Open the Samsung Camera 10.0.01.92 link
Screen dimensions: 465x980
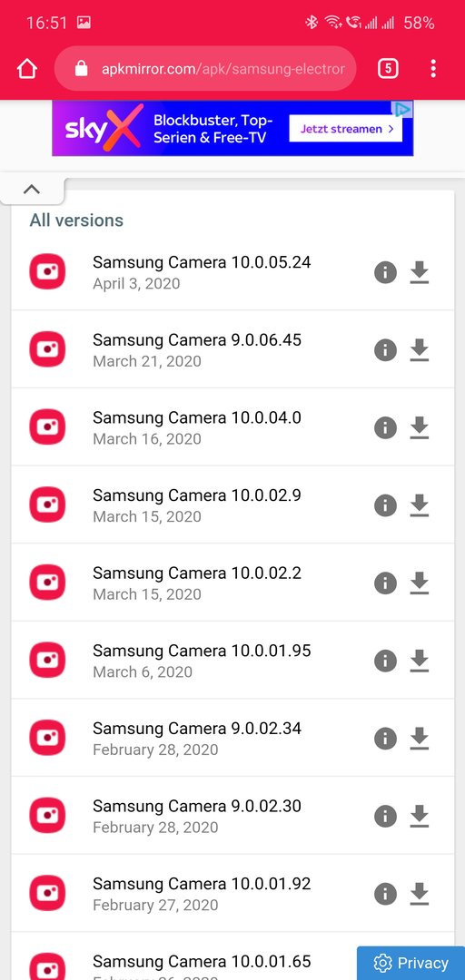[202, 884]
